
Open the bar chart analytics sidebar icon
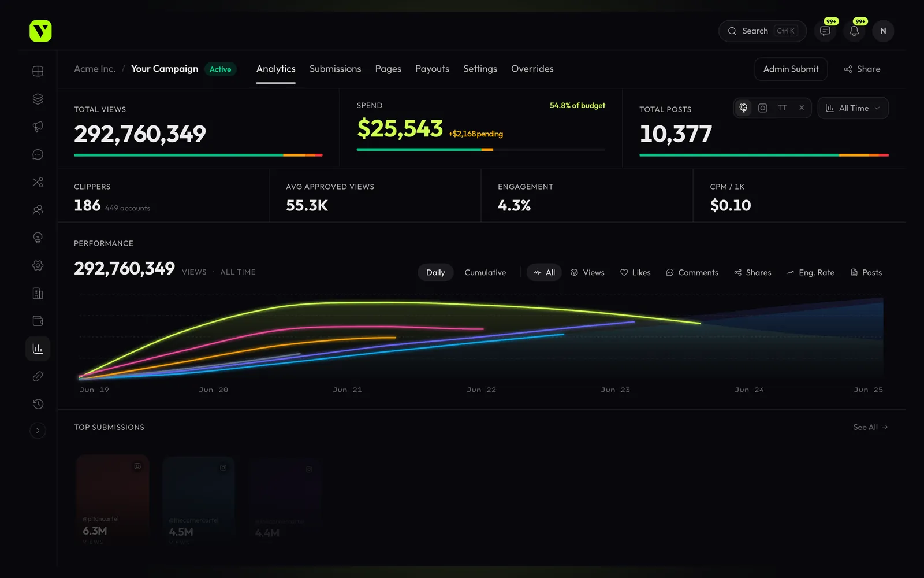pyautogui.click(x=38, y=349)
